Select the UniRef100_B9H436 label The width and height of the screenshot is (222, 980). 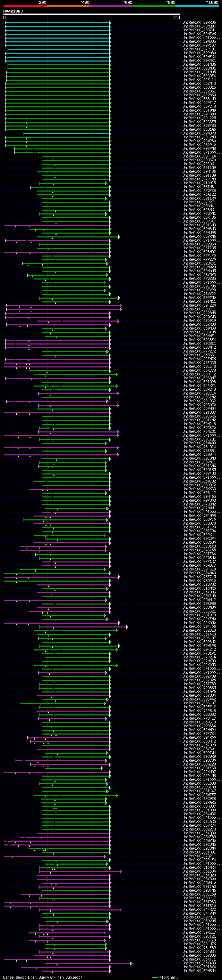pyautogui.click(x=199, y=172)
